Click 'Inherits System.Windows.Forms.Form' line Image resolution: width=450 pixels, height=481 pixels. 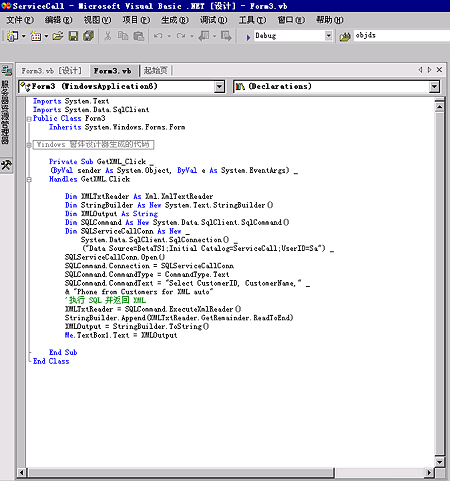pyautogui.click(x=117, y=127)
